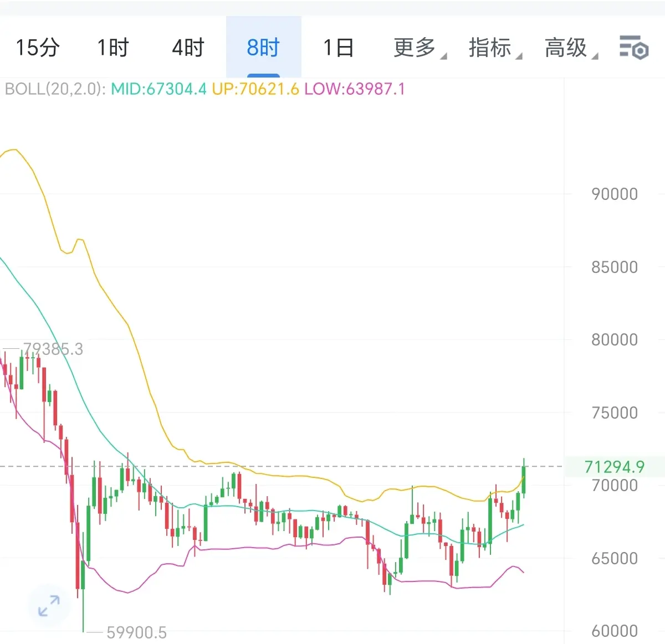
Task: Open the chart settings icon
Action: (x=633, y=47)
